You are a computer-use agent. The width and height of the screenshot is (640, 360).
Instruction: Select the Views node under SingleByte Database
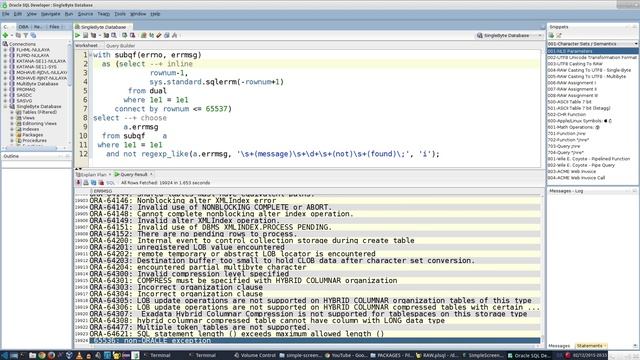[28, 118]
